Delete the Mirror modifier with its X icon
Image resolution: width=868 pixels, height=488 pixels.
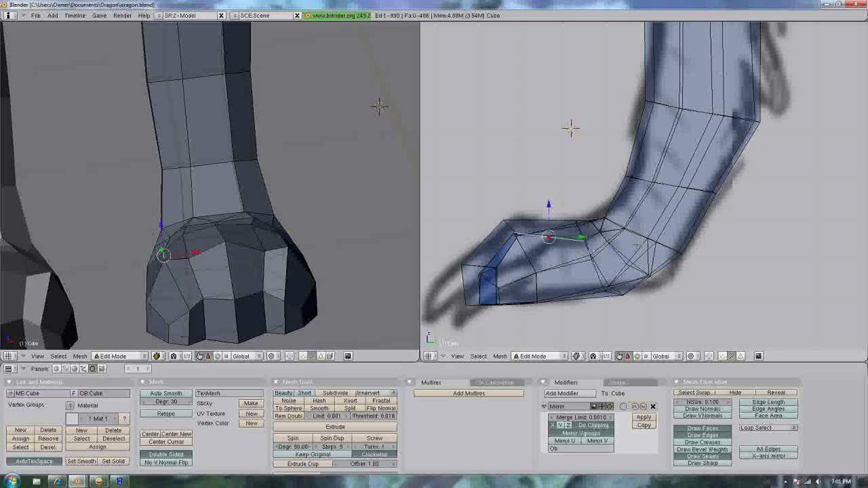click(x=653, y=407)
